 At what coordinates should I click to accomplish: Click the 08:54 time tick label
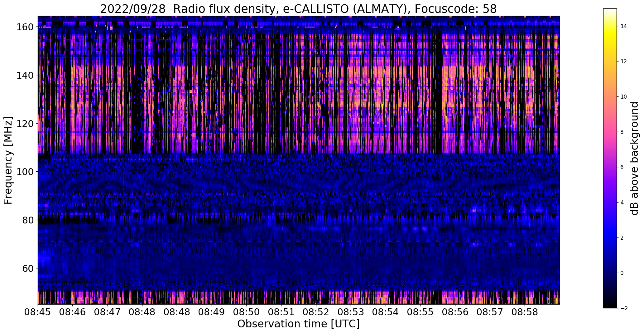click(386, 312)
